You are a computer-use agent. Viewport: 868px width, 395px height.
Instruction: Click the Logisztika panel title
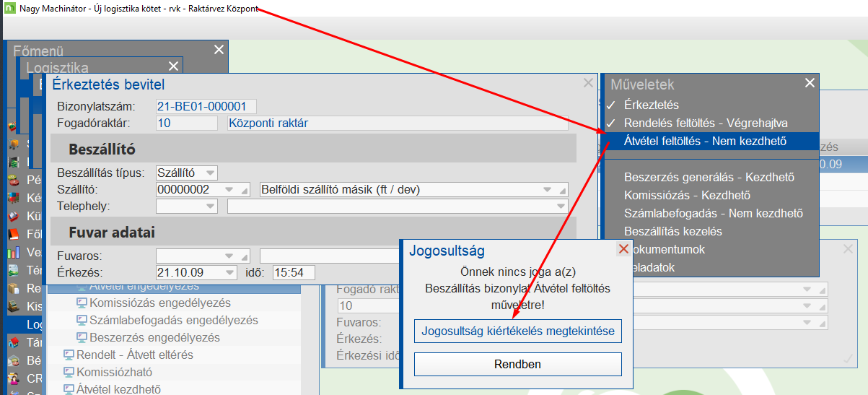(x=57, y=68)
